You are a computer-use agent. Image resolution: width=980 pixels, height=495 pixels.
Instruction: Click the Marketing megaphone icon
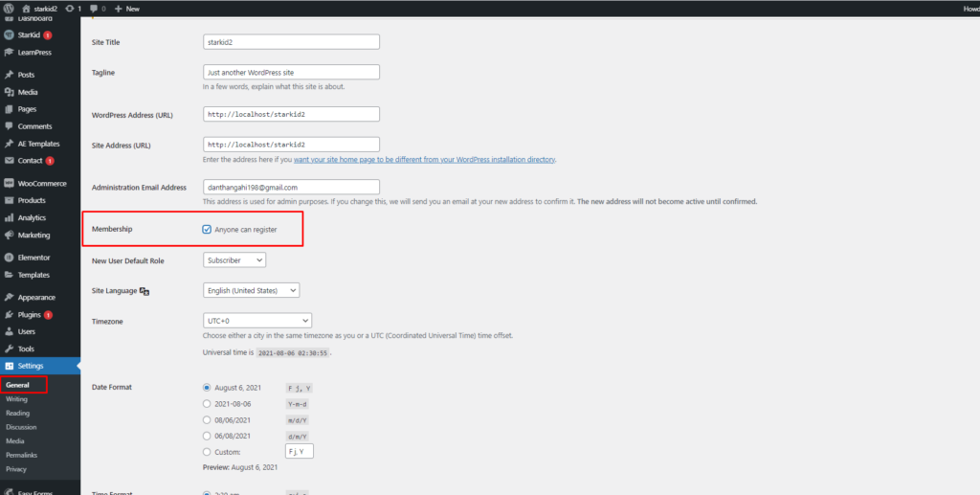coord(9,235)
